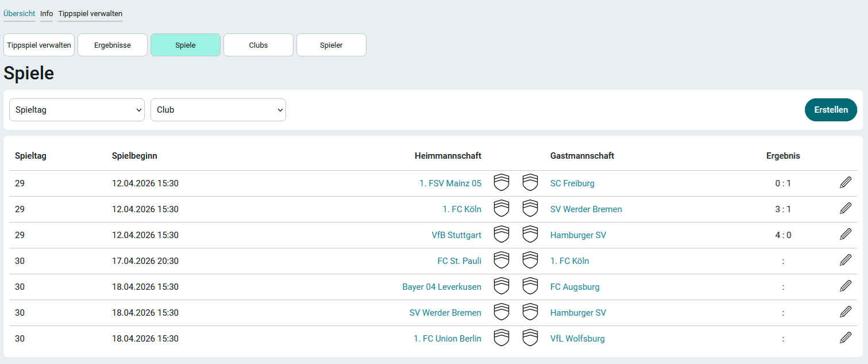Click 1. FC Köln away crest, St. Pauli row
The image size is (868, 364).
[530, 260]
